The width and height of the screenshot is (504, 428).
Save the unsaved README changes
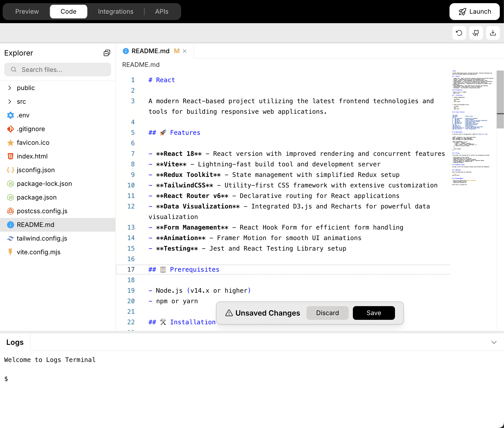point(374,313)
